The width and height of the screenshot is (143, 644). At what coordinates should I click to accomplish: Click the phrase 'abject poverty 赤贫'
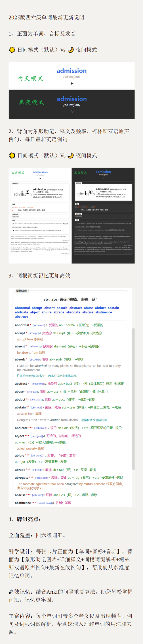coord(30,449)
